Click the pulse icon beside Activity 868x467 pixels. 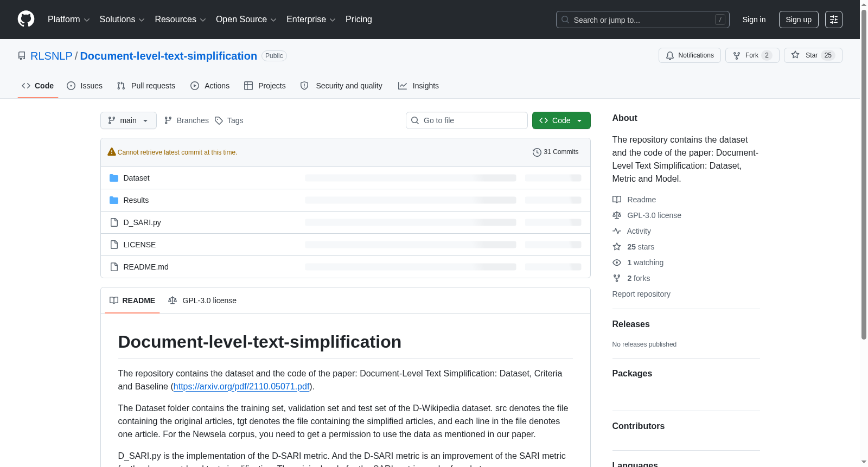click(x=617, y=231)
